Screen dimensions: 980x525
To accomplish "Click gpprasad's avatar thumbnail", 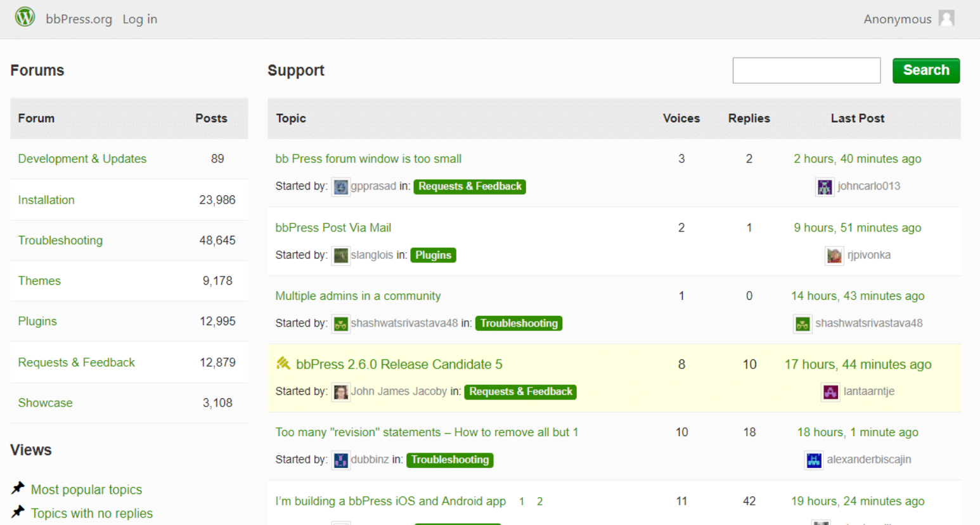I will click(341, 186).
